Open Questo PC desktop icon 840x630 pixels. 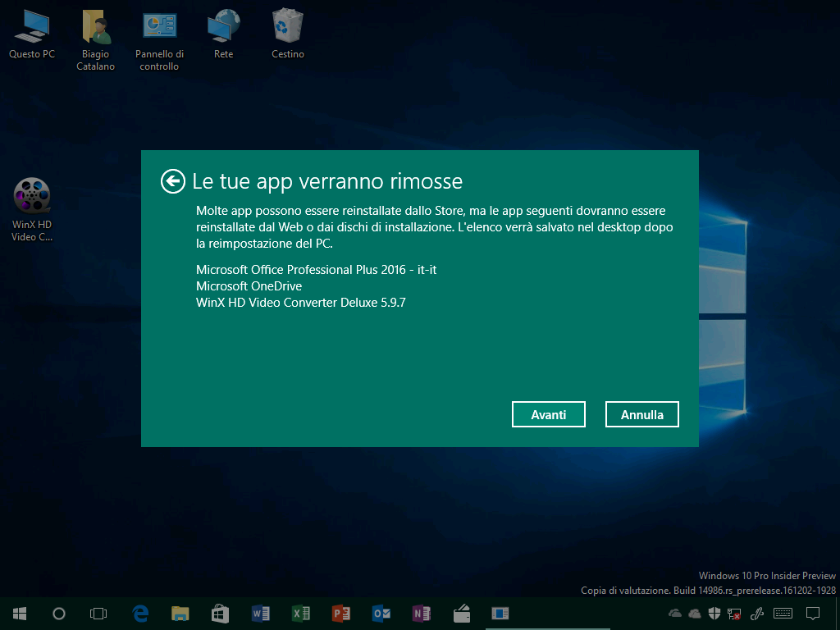(32, 34)
